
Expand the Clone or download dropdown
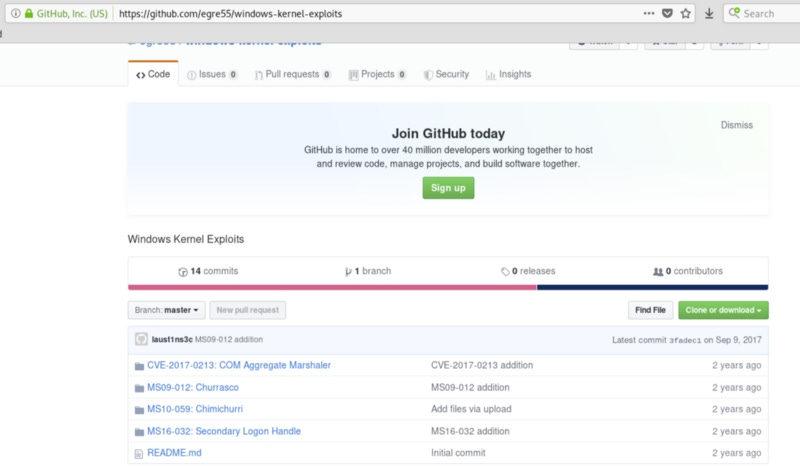point(723,310)
